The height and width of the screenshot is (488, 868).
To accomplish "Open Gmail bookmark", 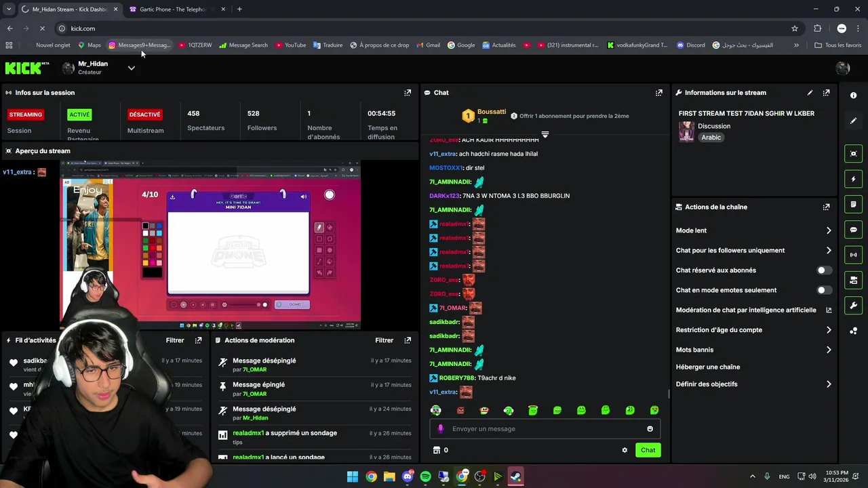I will [x=428, y=45].
